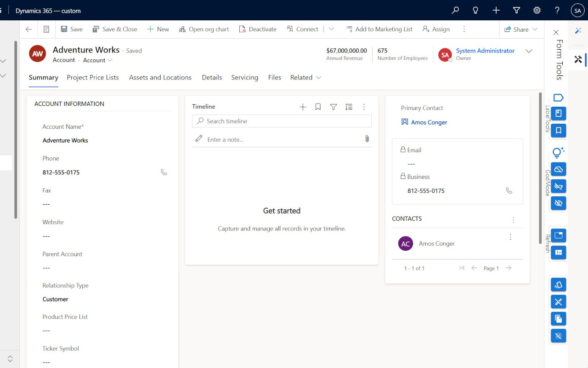Click the Share button
Viewport: 588px width, 368px height.
click(516, 29)
